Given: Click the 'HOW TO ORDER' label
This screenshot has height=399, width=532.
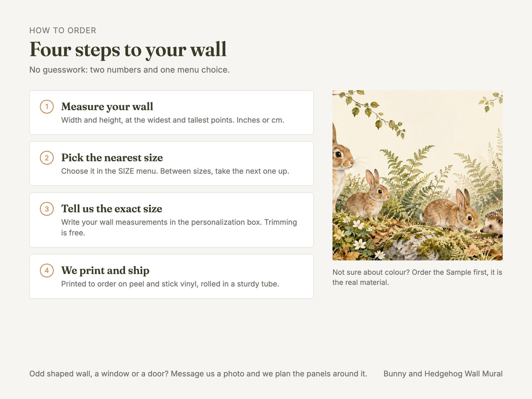Looking at the screenshot, I should point(63,31).
